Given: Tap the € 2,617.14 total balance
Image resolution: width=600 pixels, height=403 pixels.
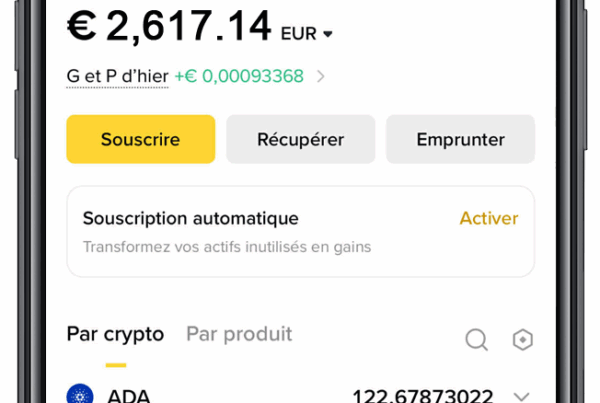Looking at the screenshot, I should [x=169, y=27].
